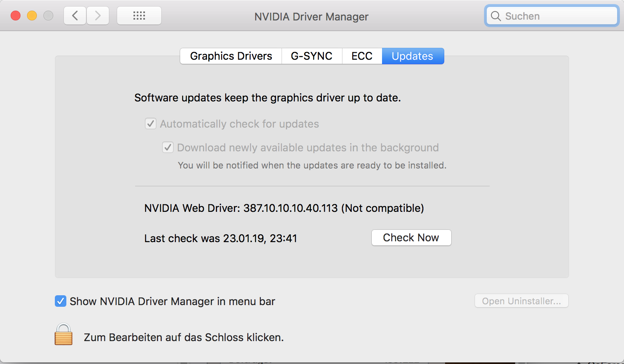Viewport: 624px width, 364px height.
Task: Click the gray zoom window button
Action: (48, 16)
